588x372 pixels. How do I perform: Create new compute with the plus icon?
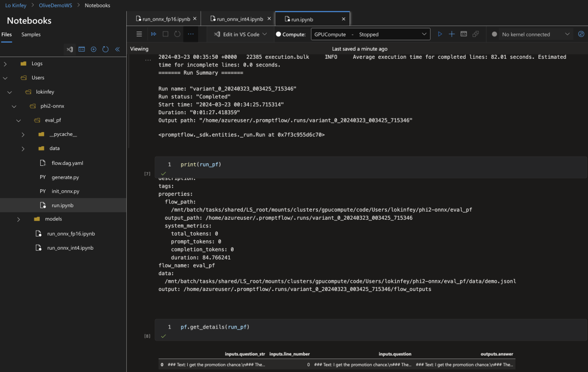point(452,34)
